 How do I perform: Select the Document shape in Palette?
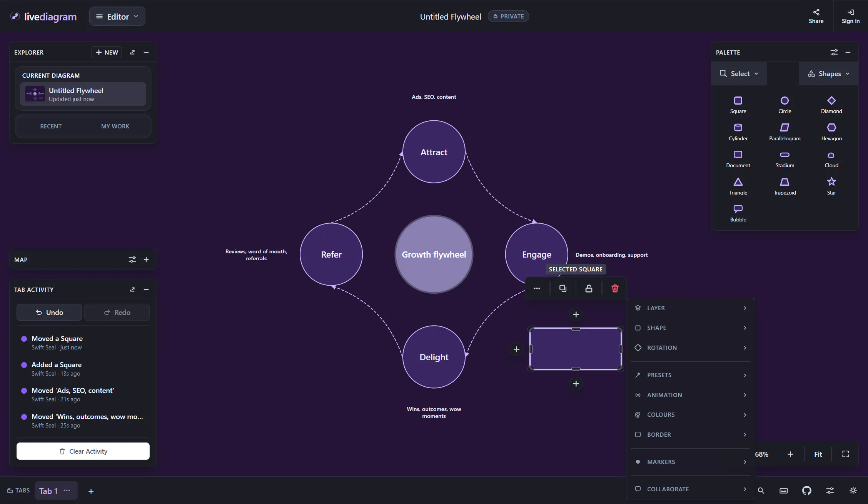(738, 159)
